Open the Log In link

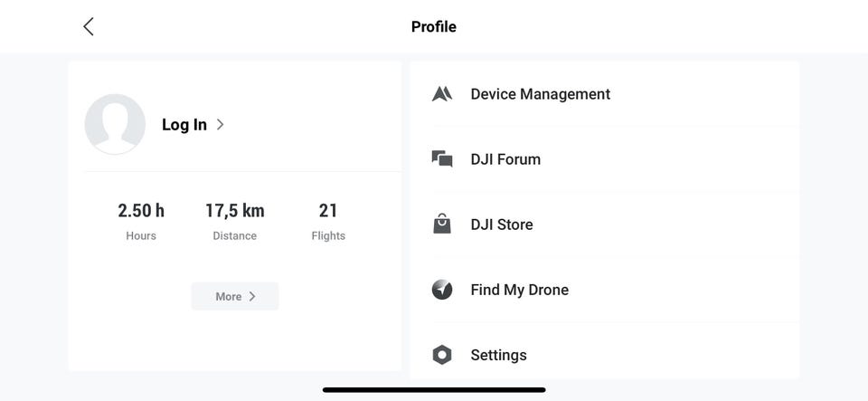[x=184, y=125]
